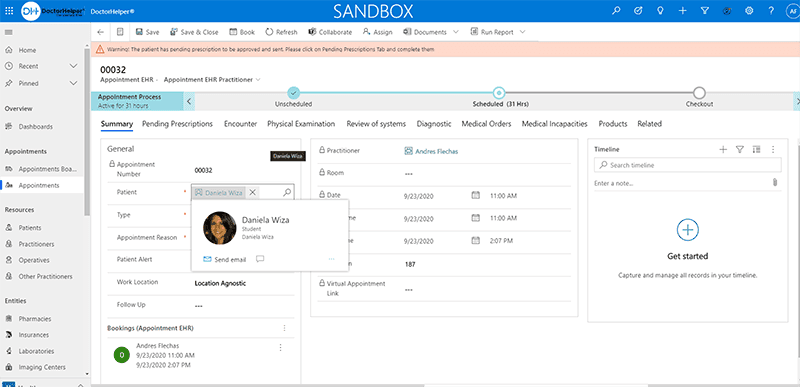Filter the timeline with funnel icon
Image resolution: width=800 pixels, height=387 pixels.
(x=739, y=149)
